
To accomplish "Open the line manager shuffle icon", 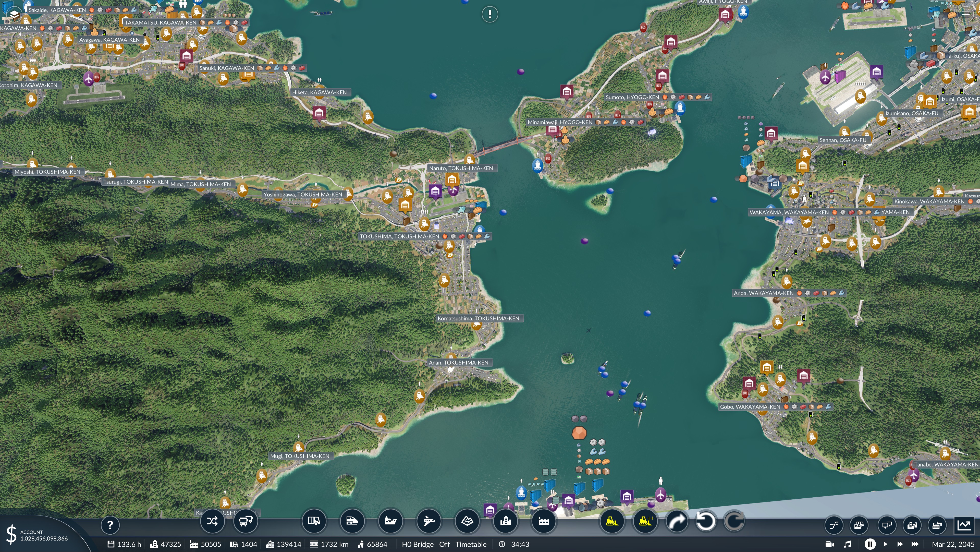I will pyautogui.click(x=212, y=521).
